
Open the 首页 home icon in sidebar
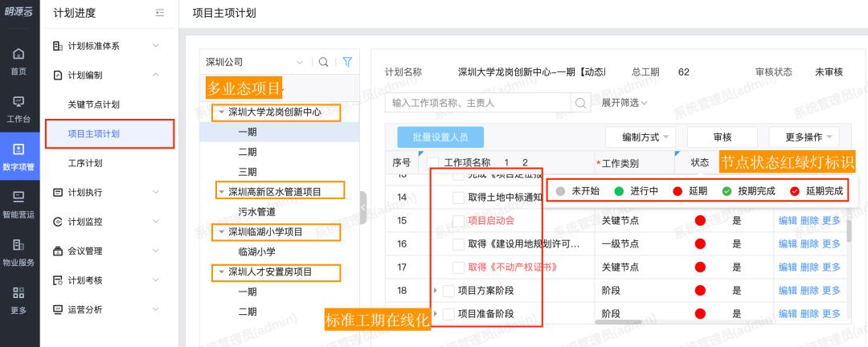[x=18, y=54]
